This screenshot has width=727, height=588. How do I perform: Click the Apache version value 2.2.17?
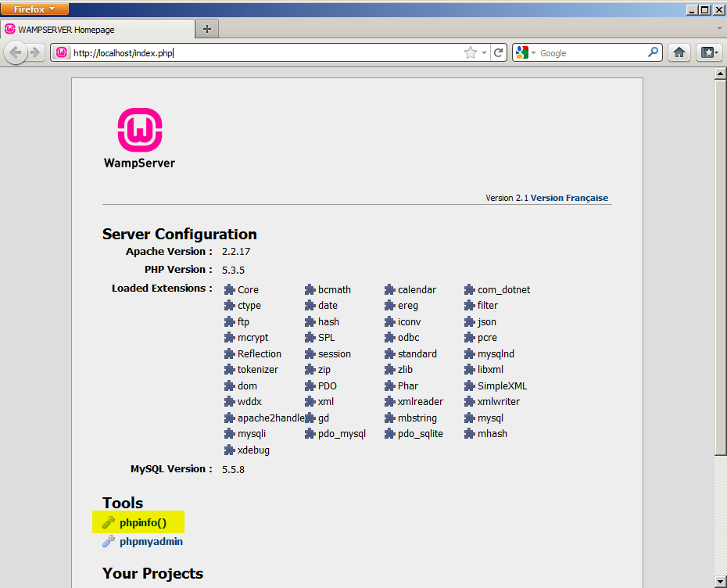coord(236,251)
